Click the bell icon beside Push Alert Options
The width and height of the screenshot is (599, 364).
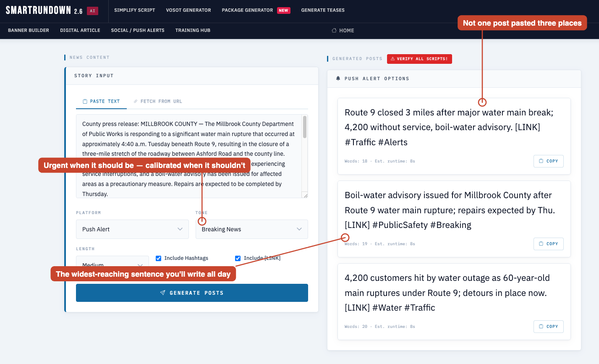pyautogui.click(x=338, y=79)
